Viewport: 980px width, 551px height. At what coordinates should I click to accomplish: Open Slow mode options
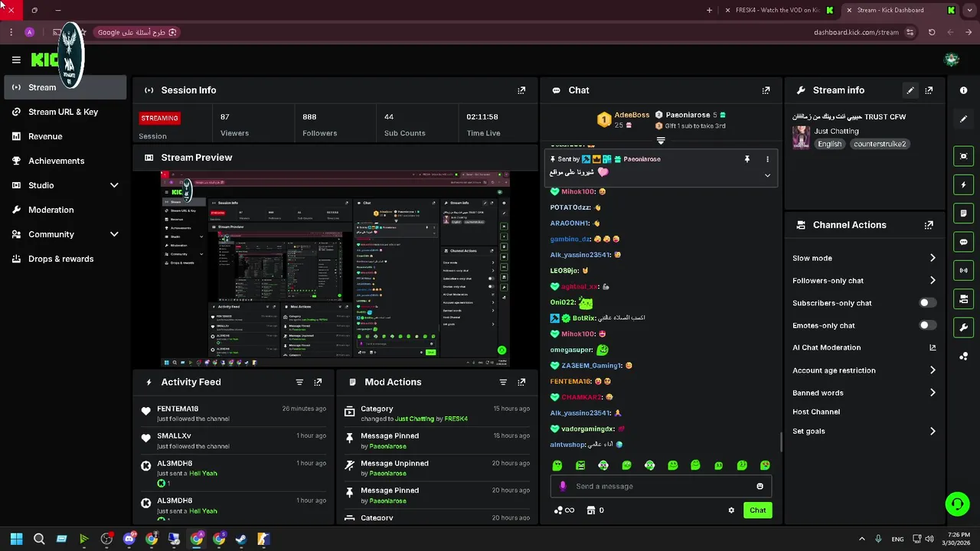point(864,258)
